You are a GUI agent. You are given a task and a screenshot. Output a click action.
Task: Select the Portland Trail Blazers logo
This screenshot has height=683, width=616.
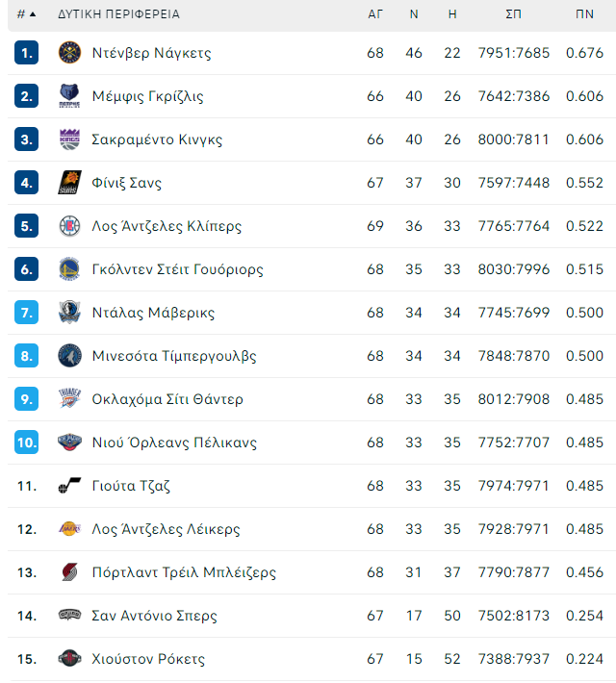69,572
